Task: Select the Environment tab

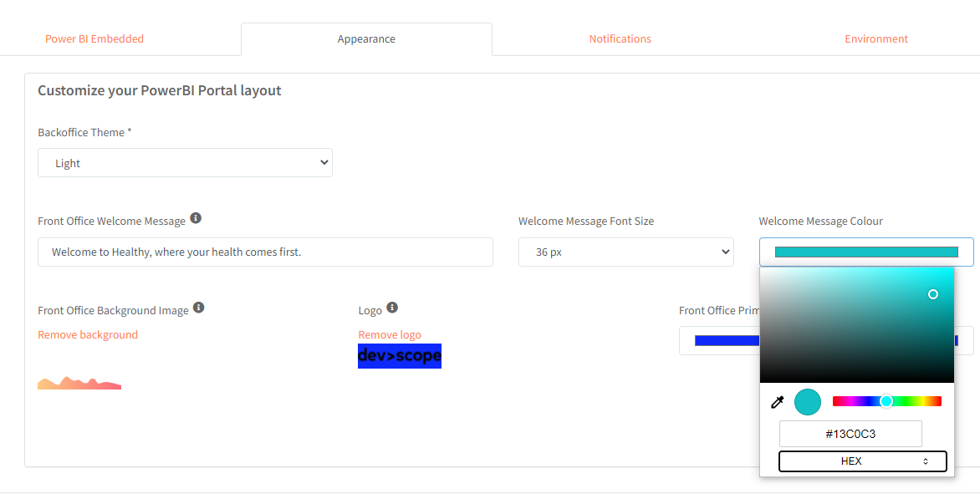Action: click(876, 38)
